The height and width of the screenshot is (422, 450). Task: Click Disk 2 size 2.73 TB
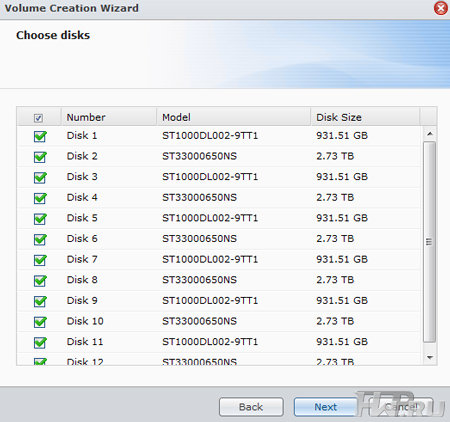(x=335, y=156)
